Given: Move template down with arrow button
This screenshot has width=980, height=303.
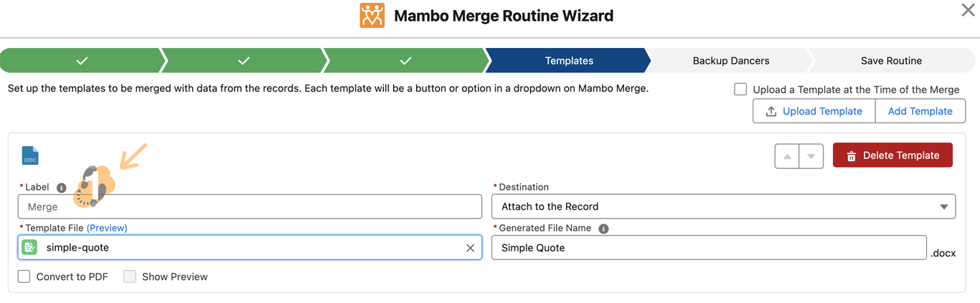Looking at the screenshot, I should [x=811, y=156].
